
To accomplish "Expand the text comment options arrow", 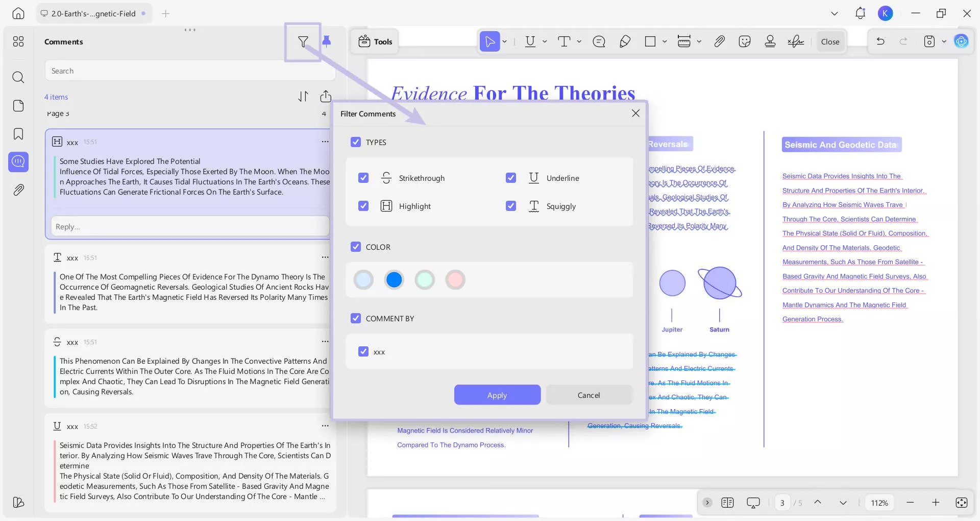I will pyautogui.click(x=579, y=41).
